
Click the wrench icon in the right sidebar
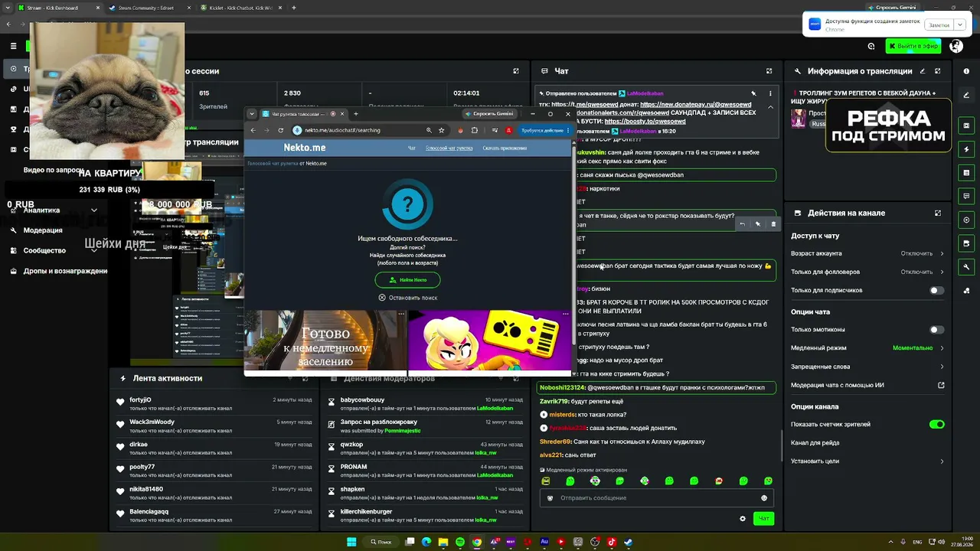(x=966, y=267)
